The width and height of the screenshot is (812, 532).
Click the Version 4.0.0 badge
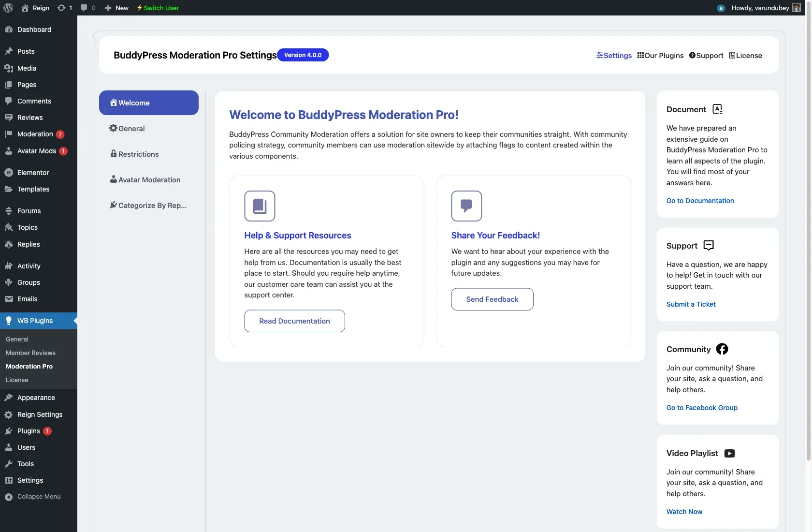303,55
